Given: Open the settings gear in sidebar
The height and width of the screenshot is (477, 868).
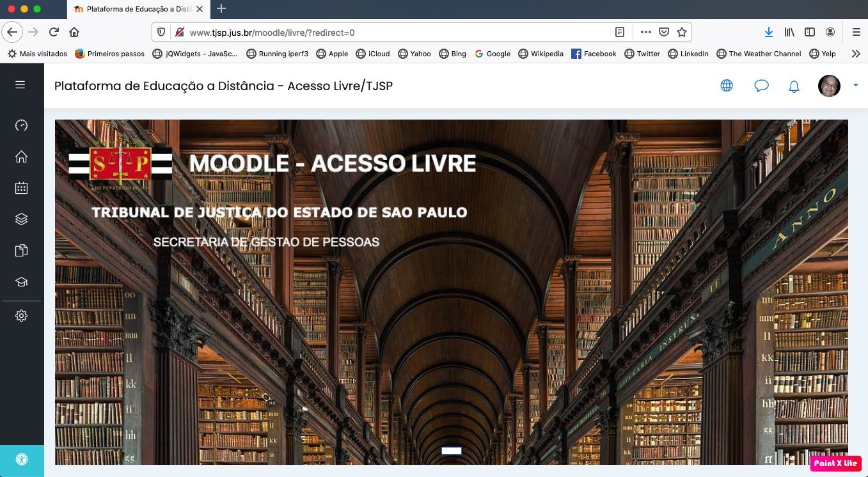Looking at the screenshot, I should tap(21, 315).
